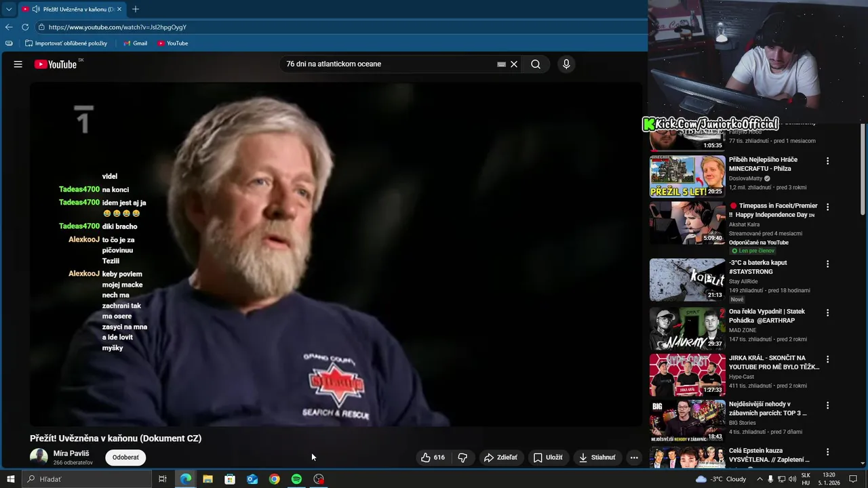Click the taskbar Hľadať search box
The width and height of the screenshot is (868, 488).
point(86,479)
